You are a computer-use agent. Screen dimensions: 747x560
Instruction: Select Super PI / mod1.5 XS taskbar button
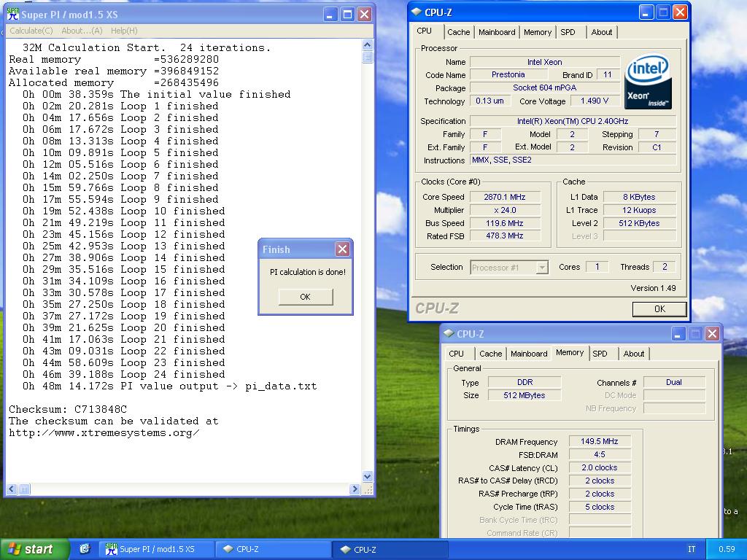pyautogui.click(x=156, y=549)
